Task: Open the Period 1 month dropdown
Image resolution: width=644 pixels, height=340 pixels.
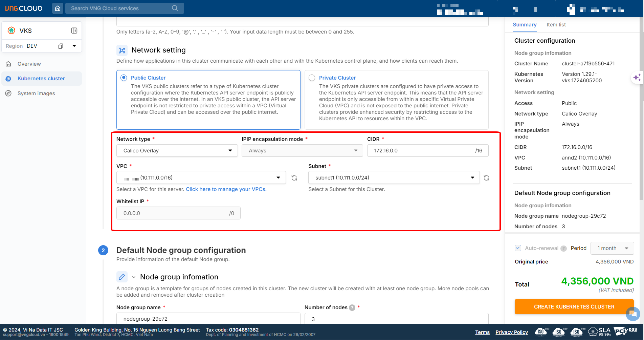Action: pos(612,248)
